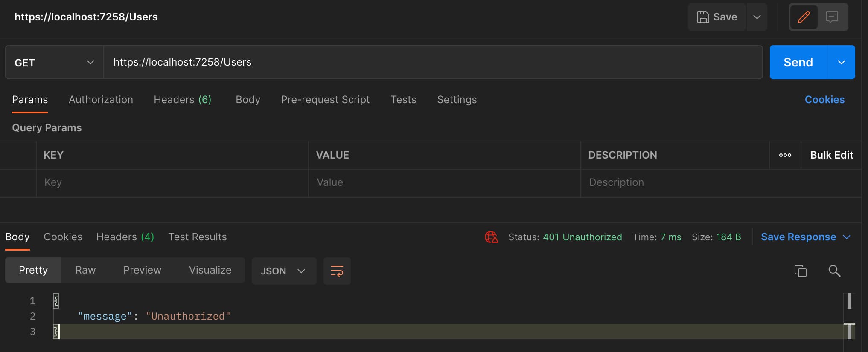The image size is (868, 352).
Task: Click the Key input cell
Action: pos(172,183)
